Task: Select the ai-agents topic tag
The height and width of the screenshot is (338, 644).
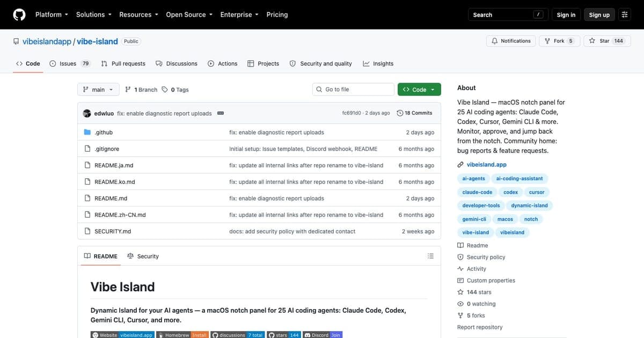Action: point(473,178)
